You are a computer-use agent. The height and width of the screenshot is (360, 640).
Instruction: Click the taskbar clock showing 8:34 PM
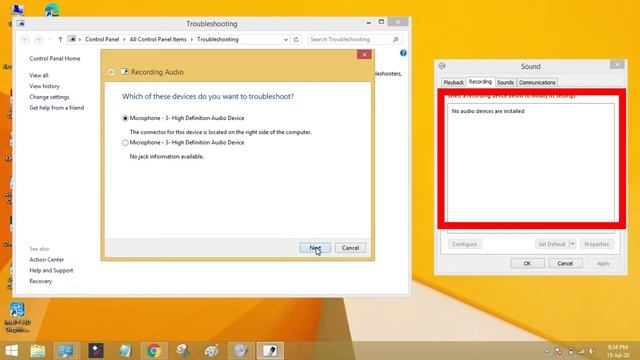(x=617, y=351)
